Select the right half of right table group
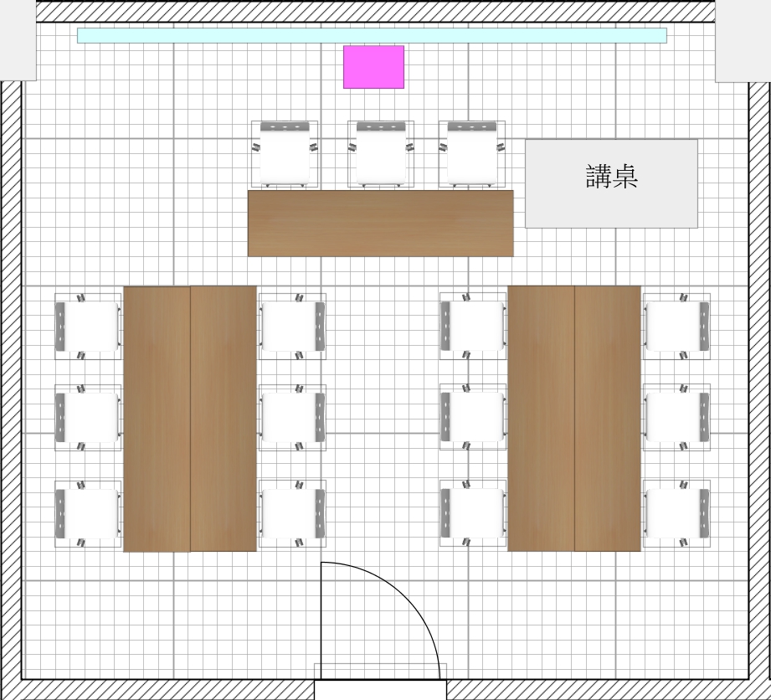 tap(608, 419)
